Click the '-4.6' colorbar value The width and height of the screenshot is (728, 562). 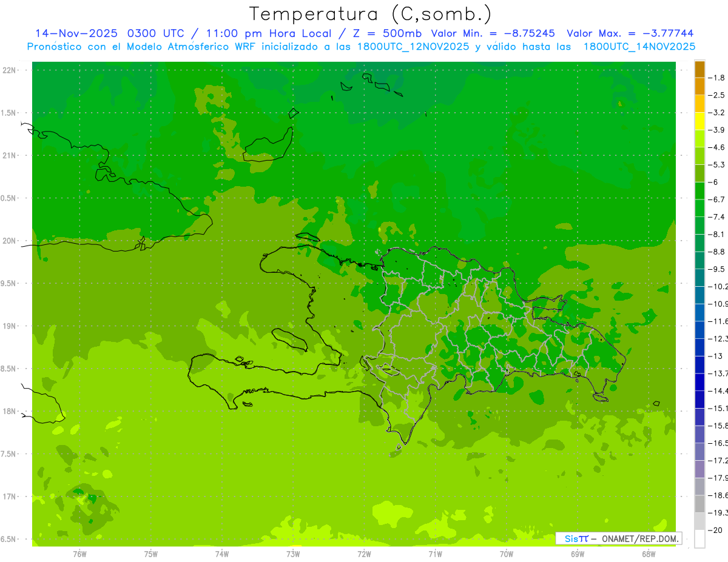click(x=716, y=147)
